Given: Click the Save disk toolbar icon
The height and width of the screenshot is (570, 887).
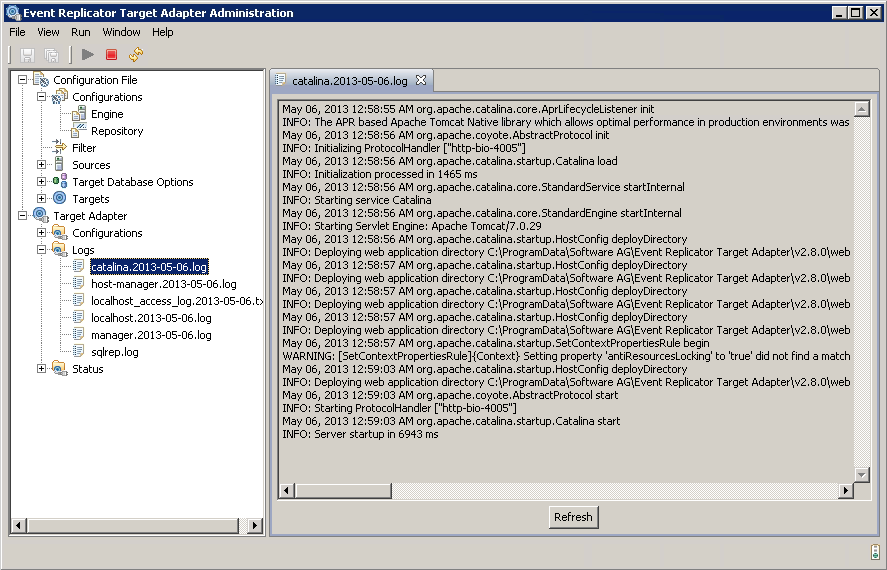Looking at the screenshot, I should point(27,55).
